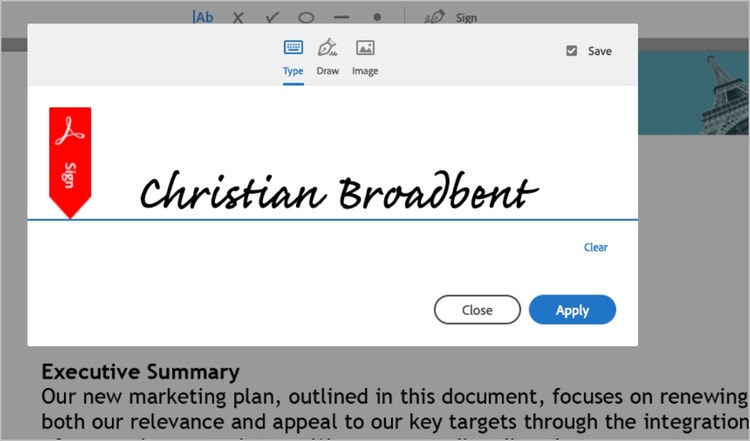The image size is (750, 441).
Task: Select the crossmark X tool in toolbar
Action: (238, 18)
